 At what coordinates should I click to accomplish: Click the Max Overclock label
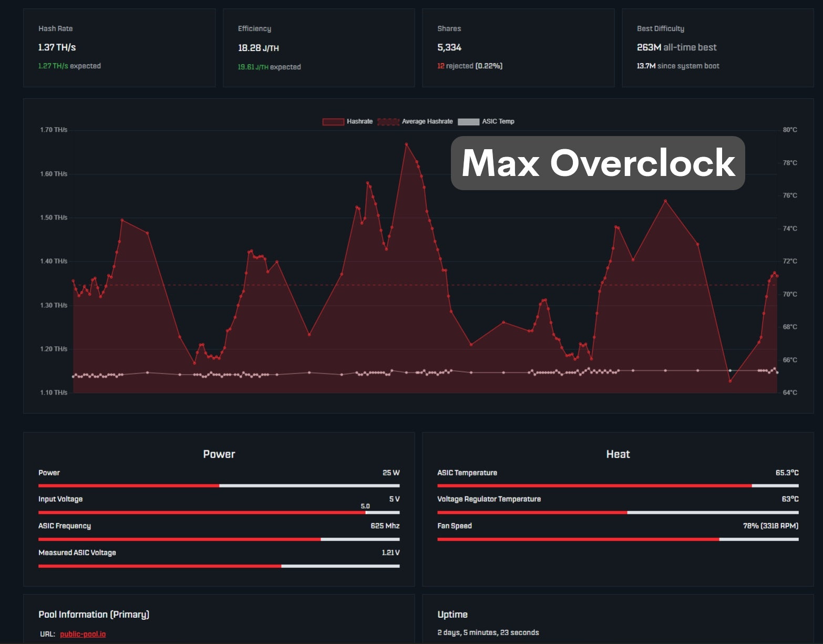click(598, 163)
